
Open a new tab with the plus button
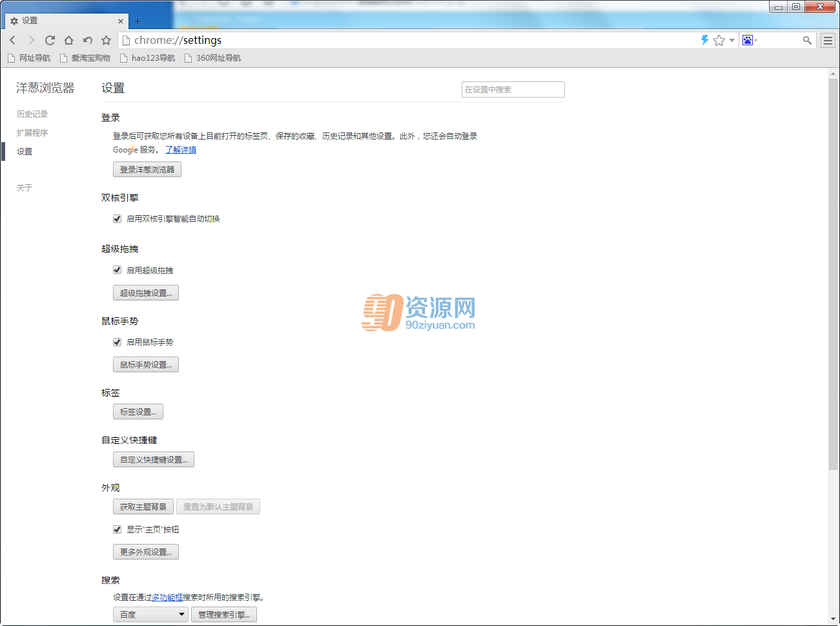(x=138, y=21)
